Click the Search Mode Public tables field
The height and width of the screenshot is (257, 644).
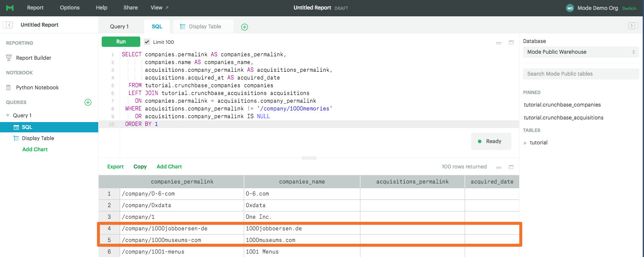[580, 73]
